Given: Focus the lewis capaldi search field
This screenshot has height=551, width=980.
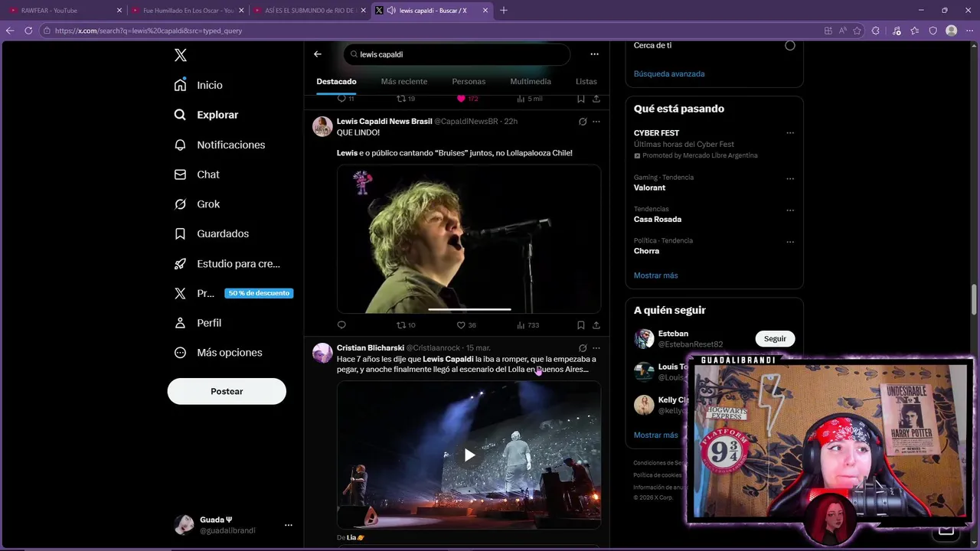Looking at the screenshot, I should pyautogui.click(x=457, y=54).
